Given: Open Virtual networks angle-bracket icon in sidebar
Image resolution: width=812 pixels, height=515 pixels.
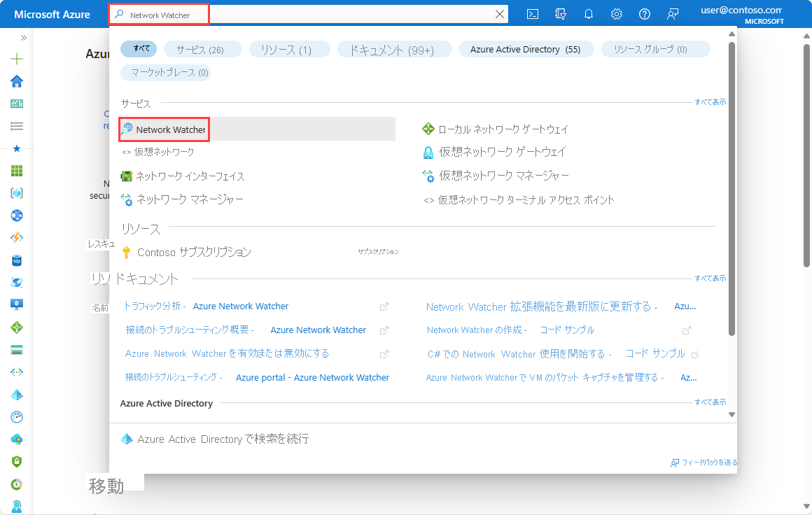Looking at the screenshot, I should 17,372.
